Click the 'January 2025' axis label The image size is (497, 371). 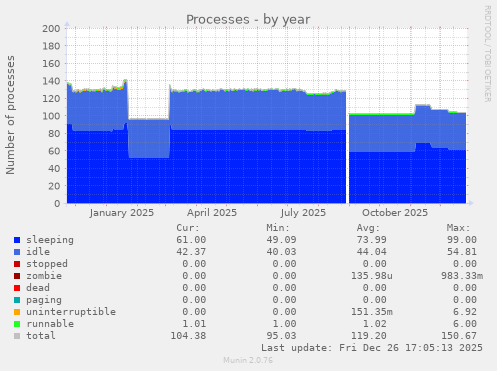pyautogui.click(x=122, y=213)
